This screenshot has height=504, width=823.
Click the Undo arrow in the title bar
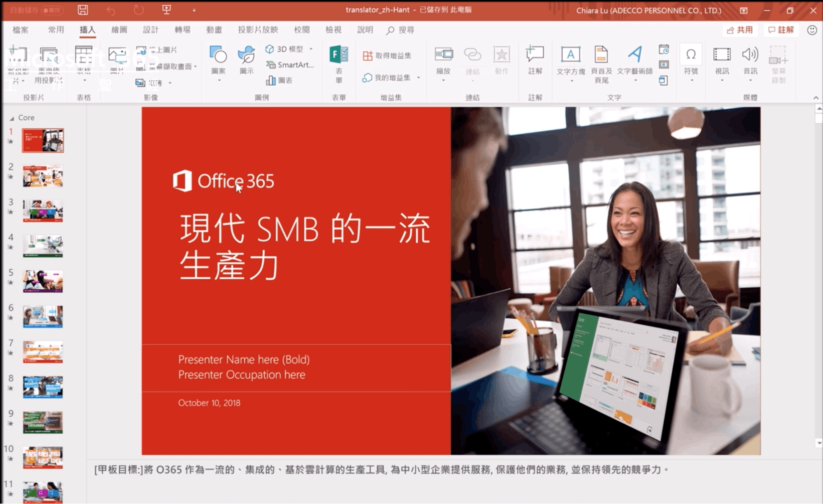[x=111, y=10]
